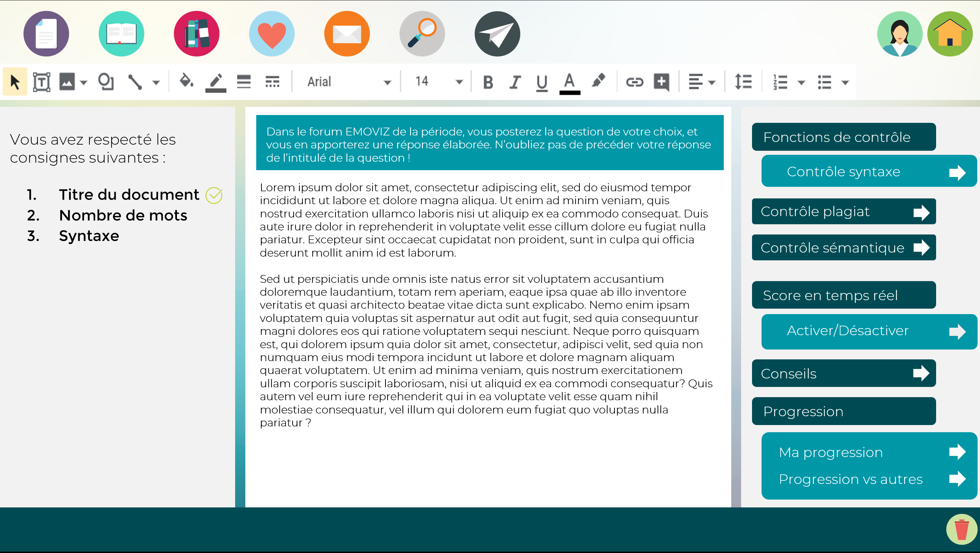Click Activer/Désactiver real-time score
Screen dimensions: 980x553
[x=869, y=331]
